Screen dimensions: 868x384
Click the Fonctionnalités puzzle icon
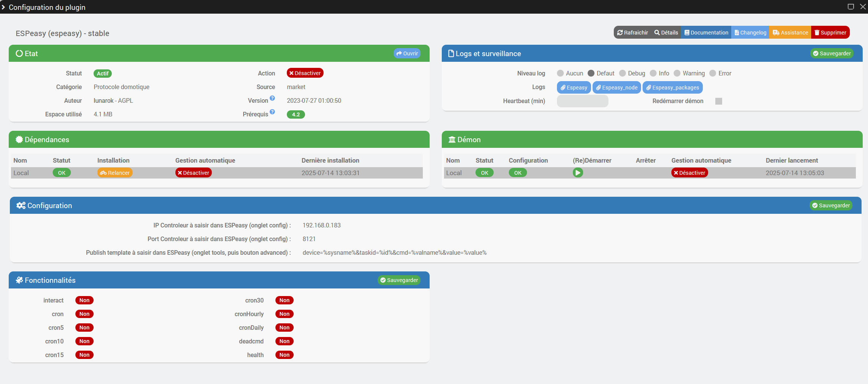[x=19, y=280]
